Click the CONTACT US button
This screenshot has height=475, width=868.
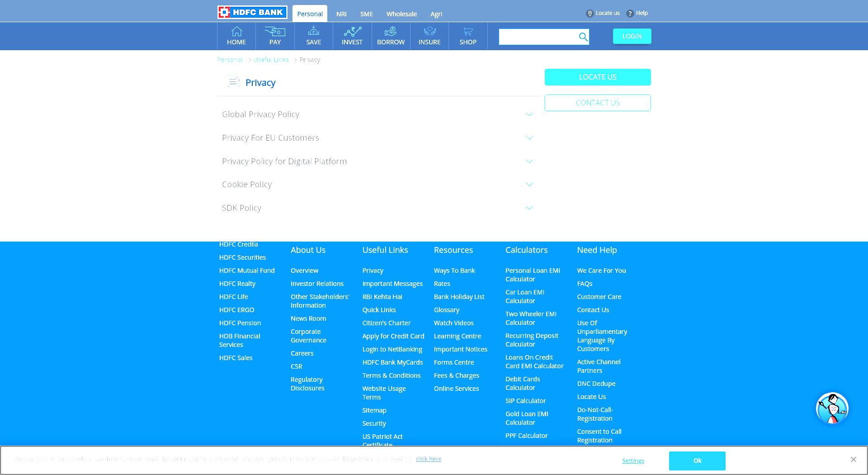coord(598,103)
